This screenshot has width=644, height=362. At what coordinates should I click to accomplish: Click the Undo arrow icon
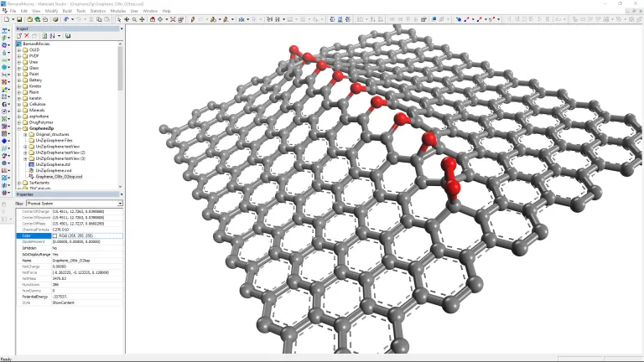click(67, 19)
